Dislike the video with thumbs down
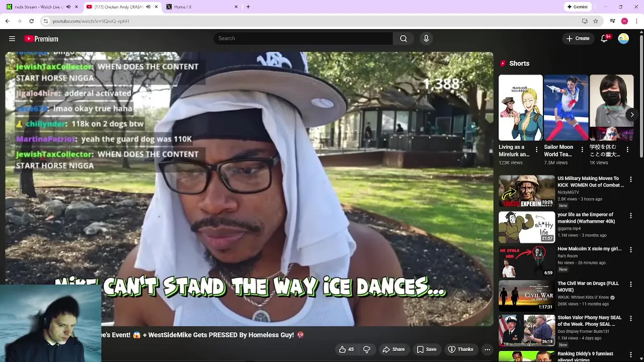 367,349
